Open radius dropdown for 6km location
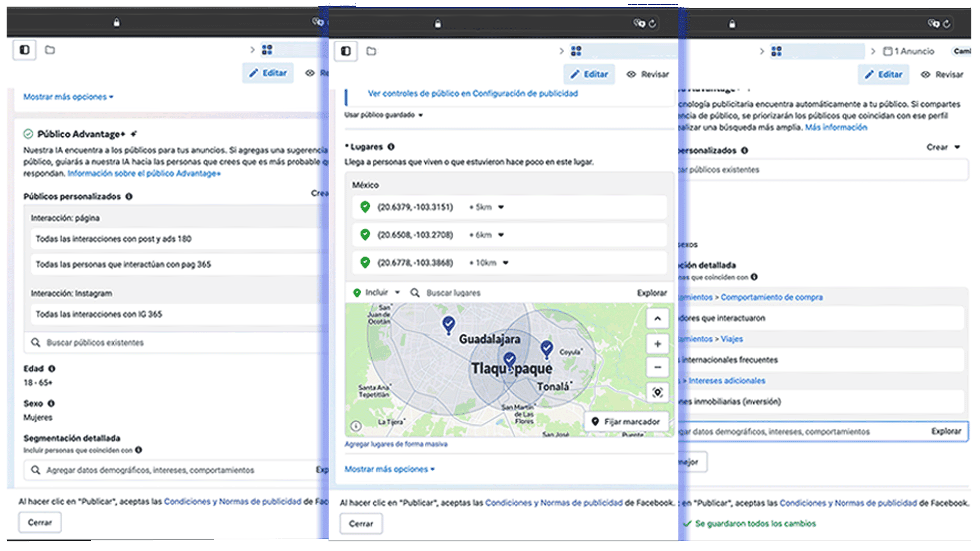Image resolution: width=980 pixels, height=551 pixels. point(501,235)
